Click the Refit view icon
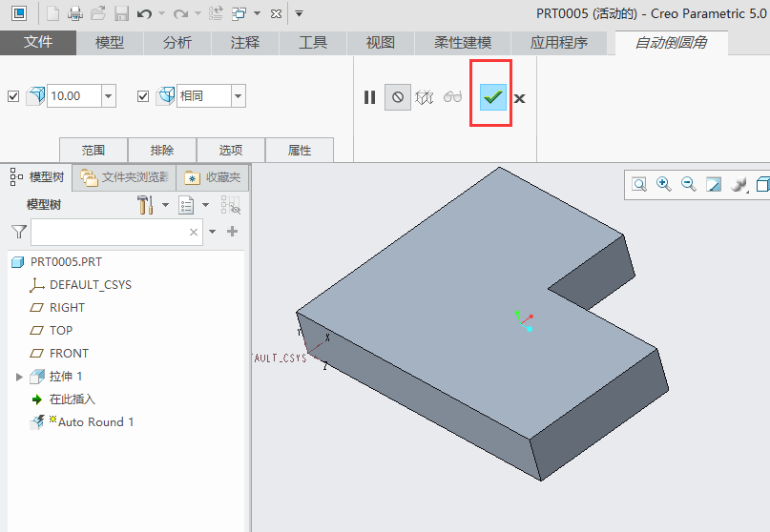770x532 pixels. click(x=638, y=184)
